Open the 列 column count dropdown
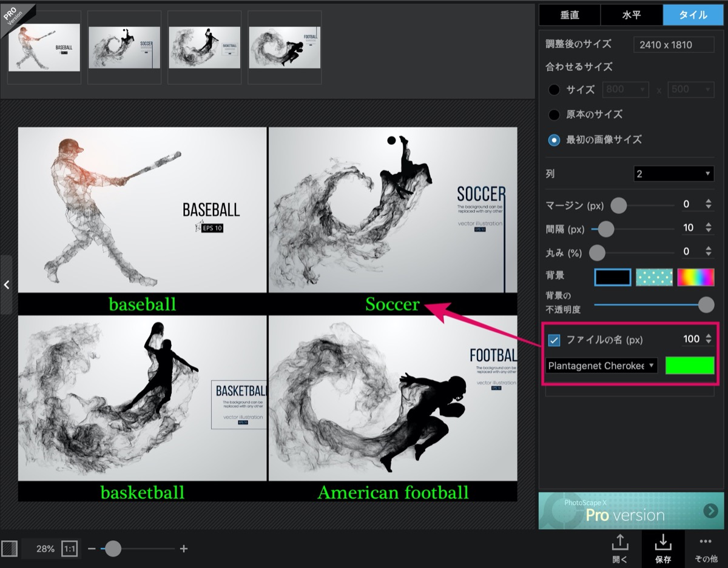 pos(673,174)
